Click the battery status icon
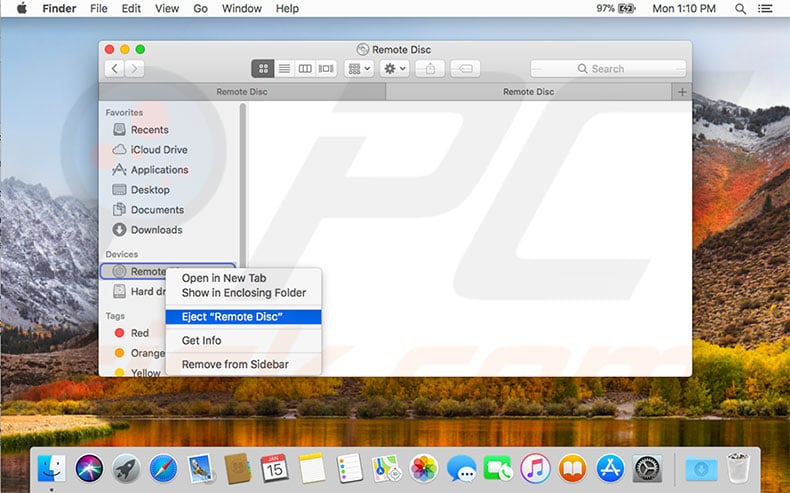The width and height of the screenshot is (790, 493). 627,9
